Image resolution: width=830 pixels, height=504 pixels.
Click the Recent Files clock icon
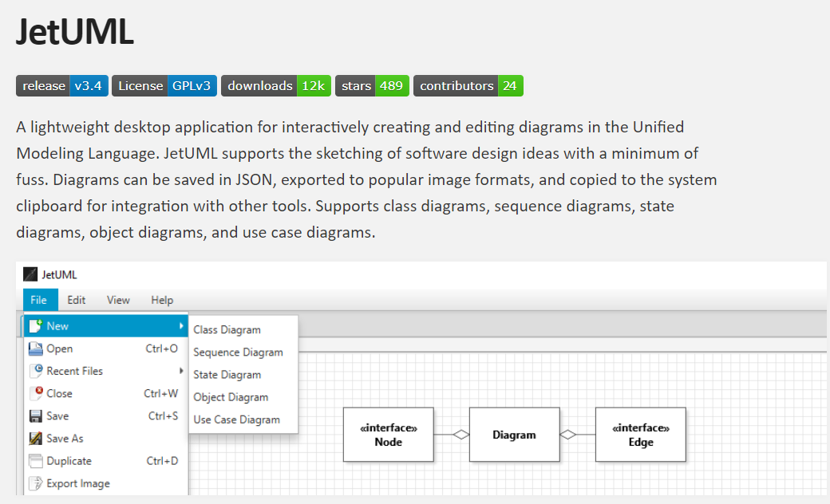36,371
